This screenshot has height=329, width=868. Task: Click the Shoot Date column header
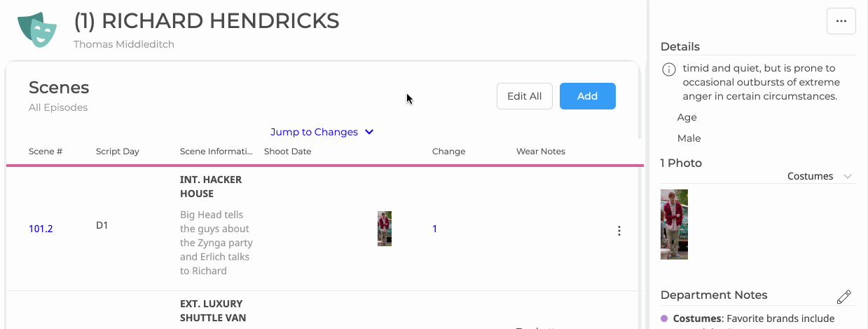click(x=287, y=152)
